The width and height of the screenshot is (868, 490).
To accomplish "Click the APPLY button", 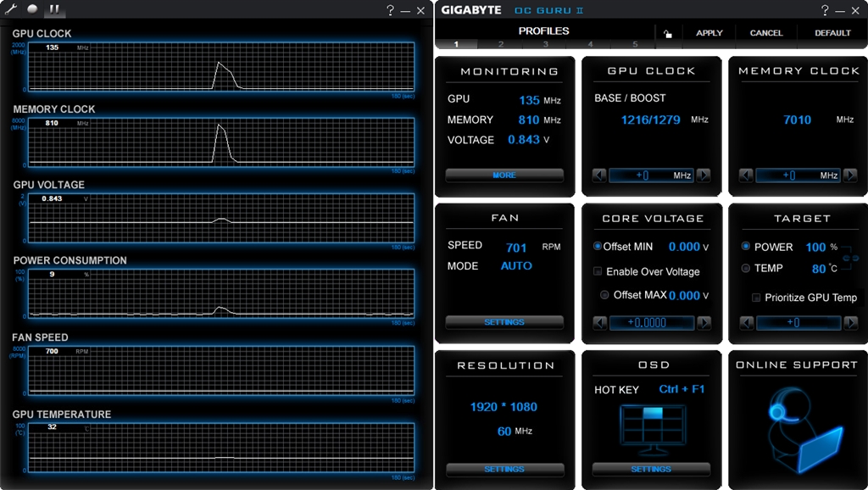I will pos(709,33).
